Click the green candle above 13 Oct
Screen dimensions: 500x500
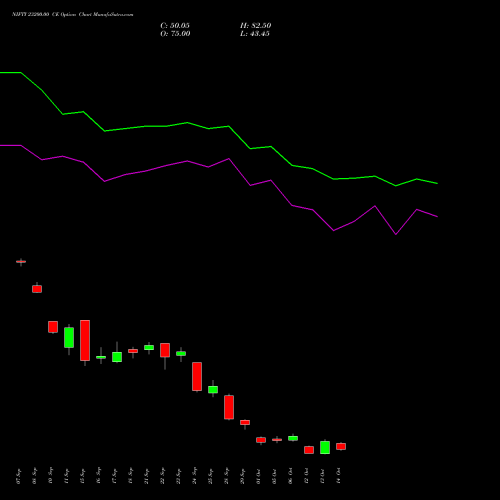click(325, 447)
